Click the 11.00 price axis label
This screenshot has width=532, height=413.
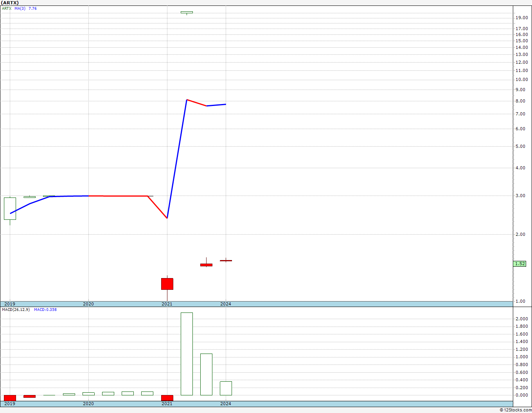click(522, 71)
